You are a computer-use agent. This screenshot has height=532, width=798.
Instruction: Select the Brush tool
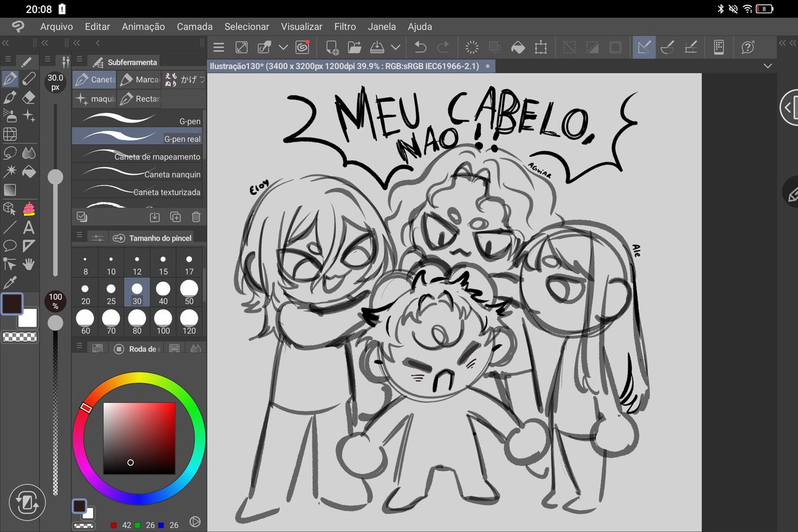(x=10, y=98)
